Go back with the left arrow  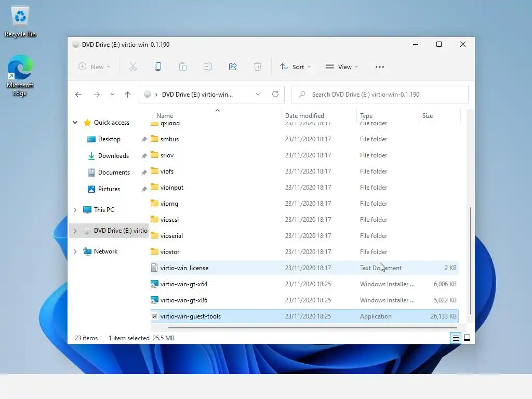(x=78, y=95)
